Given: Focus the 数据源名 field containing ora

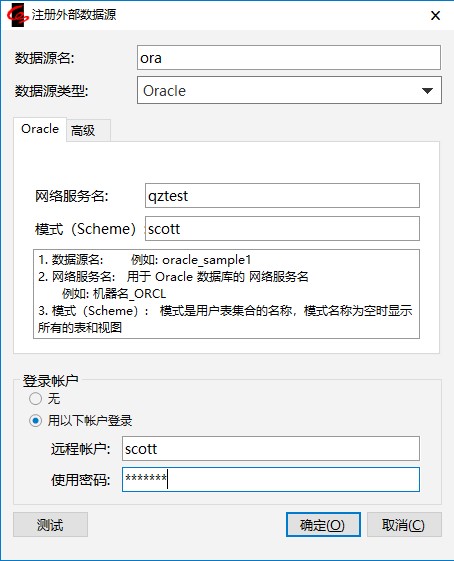Looking at the screenshot, I should 289,58.
